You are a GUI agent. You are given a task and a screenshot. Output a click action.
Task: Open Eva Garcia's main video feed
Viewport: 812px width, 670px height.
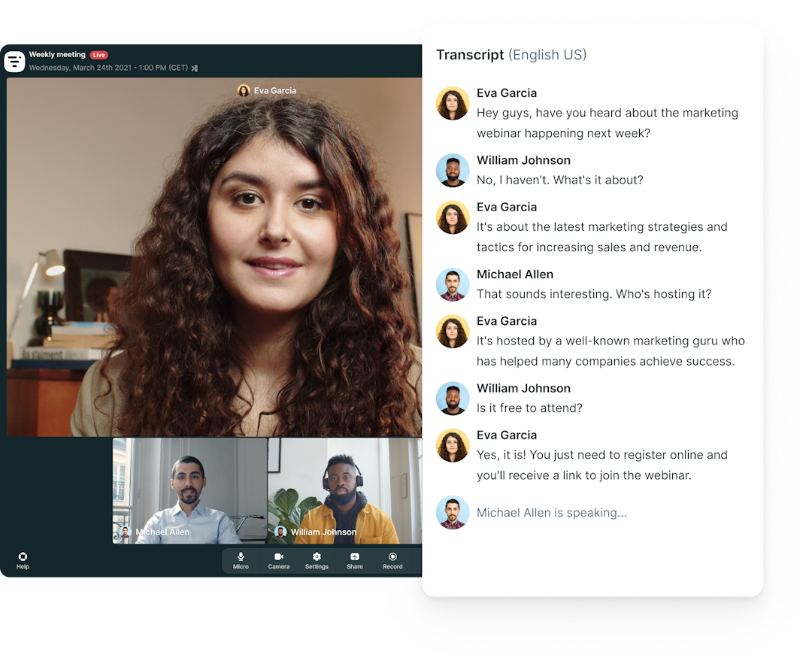(x=214, y=257)
